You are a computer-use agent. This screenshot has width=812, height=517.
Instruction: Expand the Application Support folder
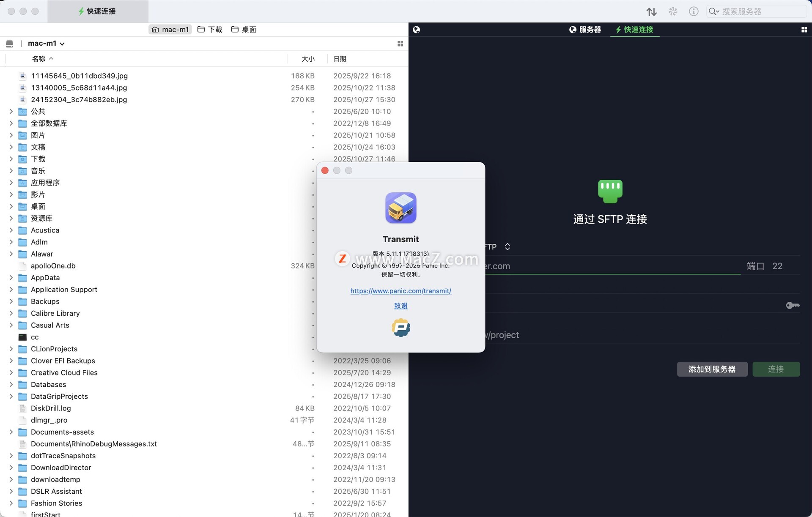click(11, 290)
